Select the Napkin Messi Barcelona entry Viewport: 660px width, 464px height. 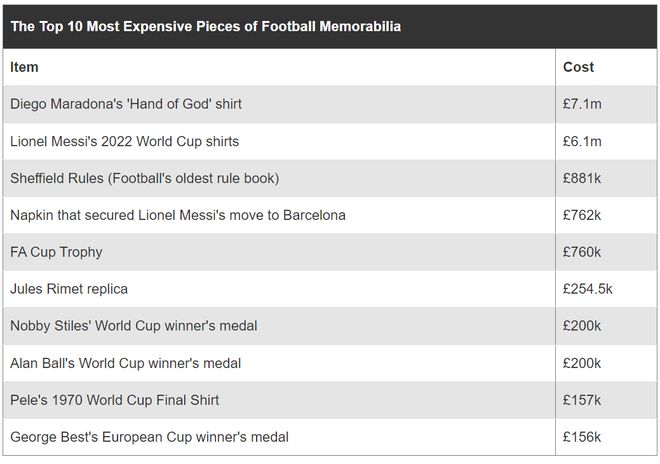(x=178, y=215)
